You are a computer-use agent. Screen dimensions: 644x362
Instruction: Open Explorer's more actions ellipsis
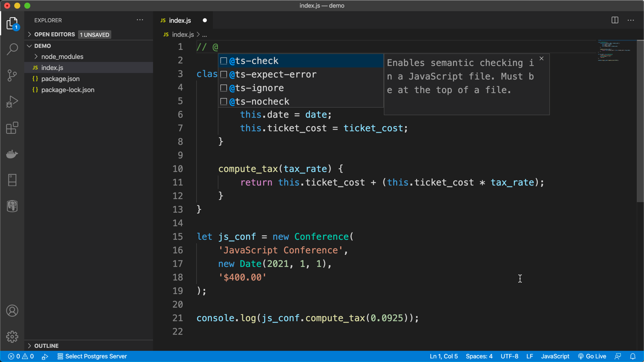pos(140,20)
